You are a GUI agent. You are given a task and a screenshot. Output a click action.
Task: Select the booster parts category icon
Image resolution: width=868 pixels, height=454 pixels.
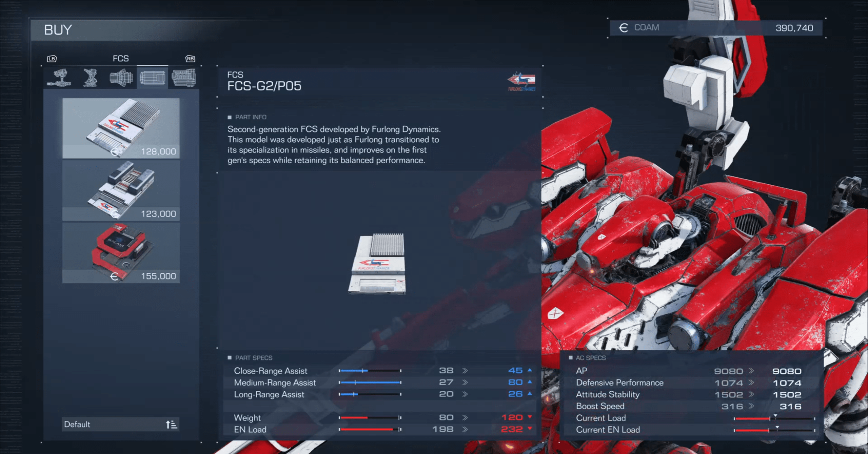(121, 78)
